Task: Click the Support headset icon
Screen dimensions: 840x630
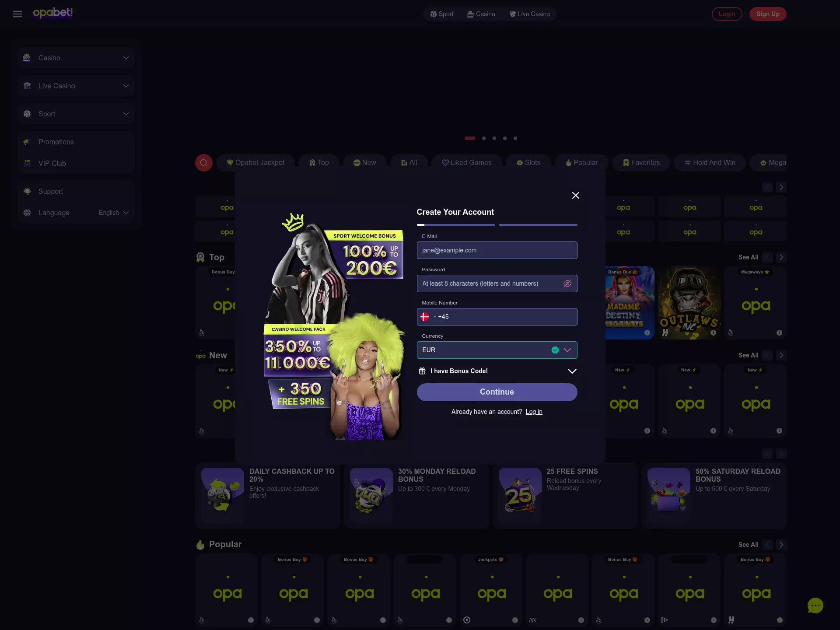Action: coord(27,191)
